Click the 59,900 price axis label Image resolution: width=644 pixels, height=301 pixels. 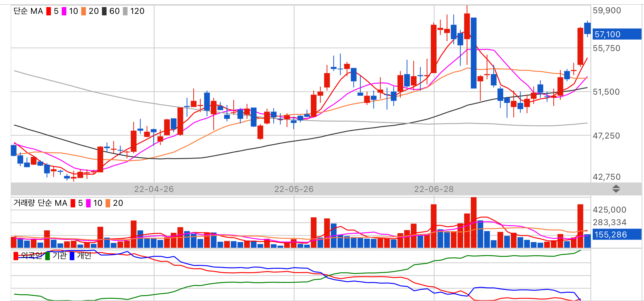[x=607, y=10]
